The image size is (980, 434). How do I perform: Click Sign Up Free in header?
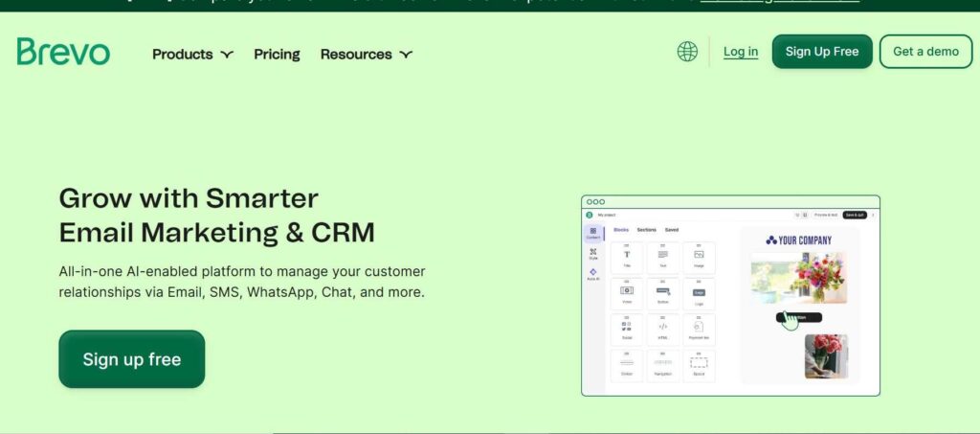tap(822, 52)
